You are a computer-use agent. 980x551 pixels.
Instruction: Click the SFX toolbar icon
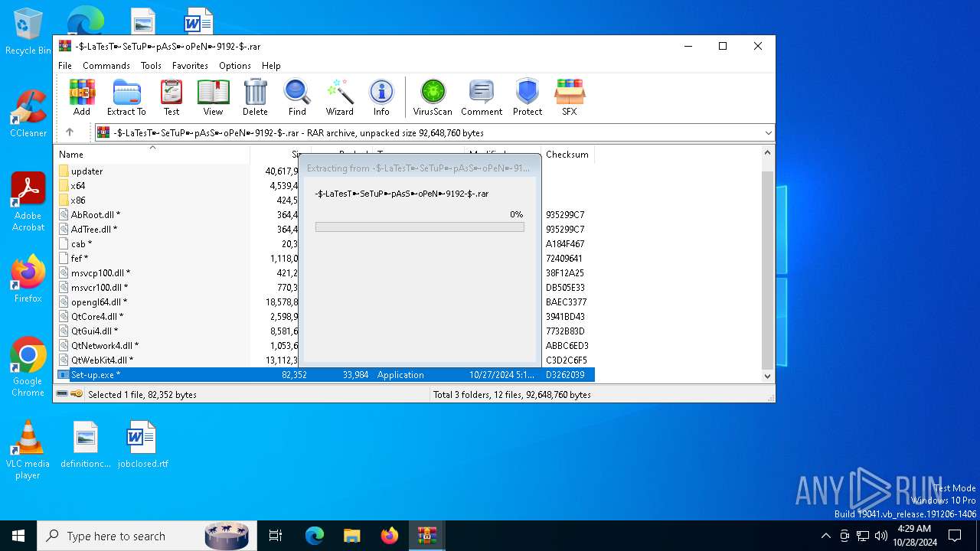click(x=569, y=97)
